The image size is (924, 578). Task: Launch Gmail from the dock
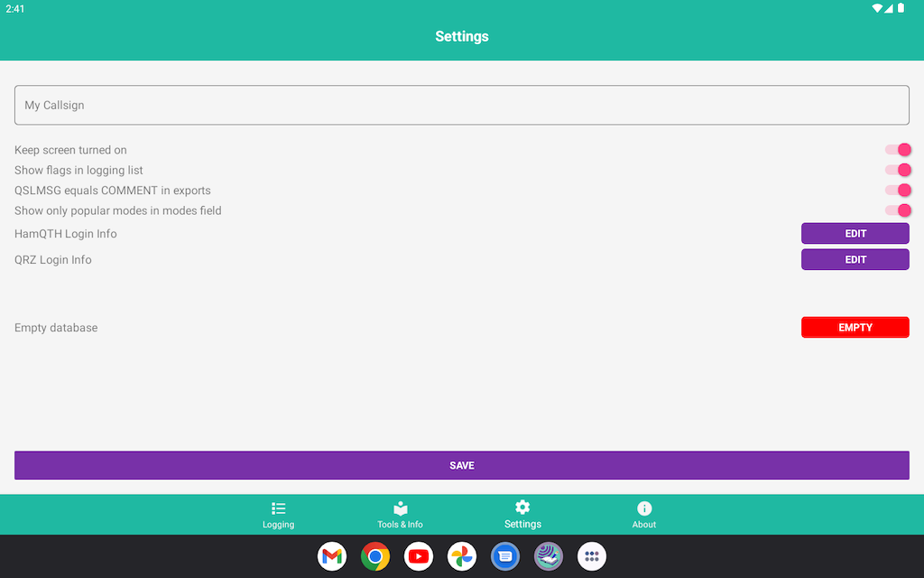(332, 556)
